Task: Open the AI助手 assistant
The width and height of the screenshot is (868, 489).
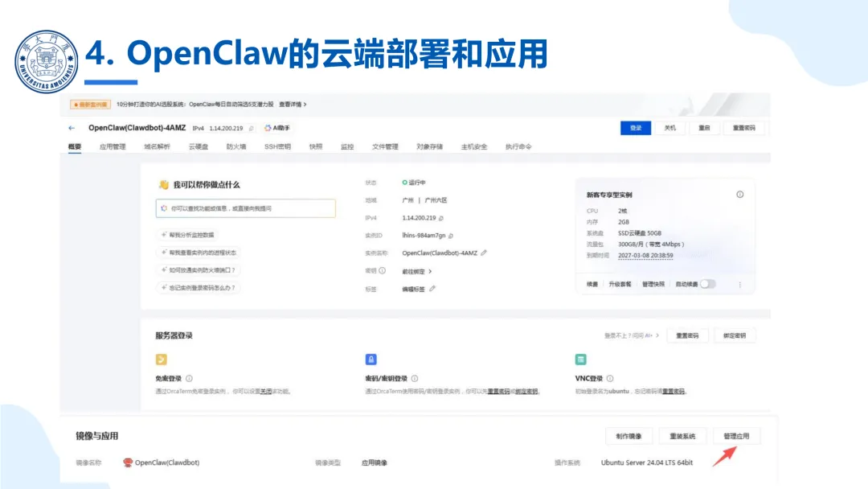Action: pos(277,128)
